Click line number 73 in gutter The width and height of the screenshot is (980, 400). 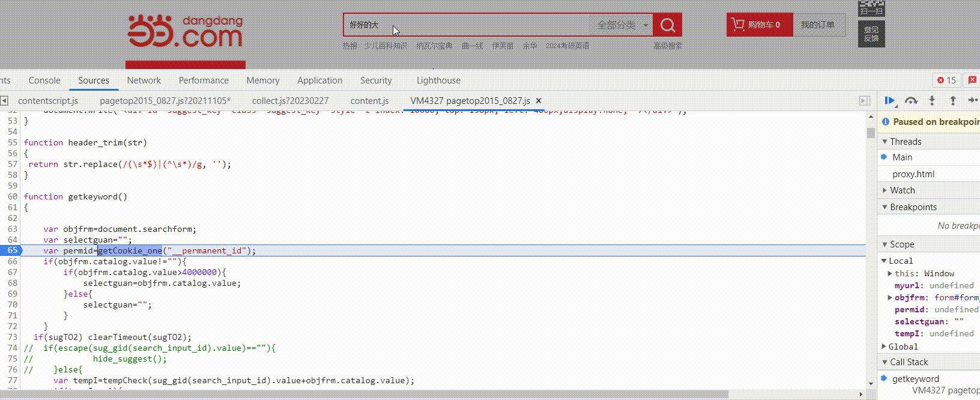(x=13, y=337)
